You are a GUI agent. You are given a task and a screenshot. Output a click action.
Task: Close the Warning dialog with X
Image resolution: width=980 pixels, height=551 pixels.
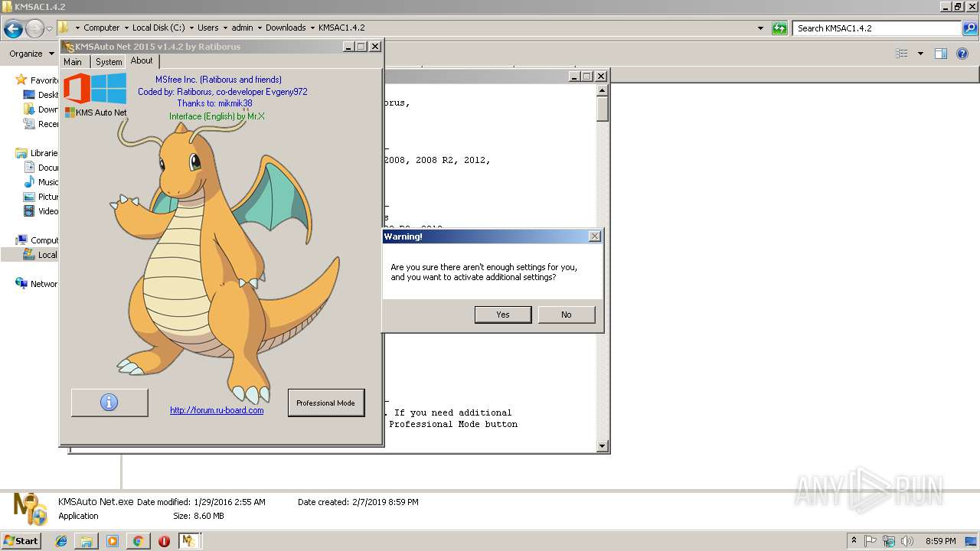click(x=595, y=236)
